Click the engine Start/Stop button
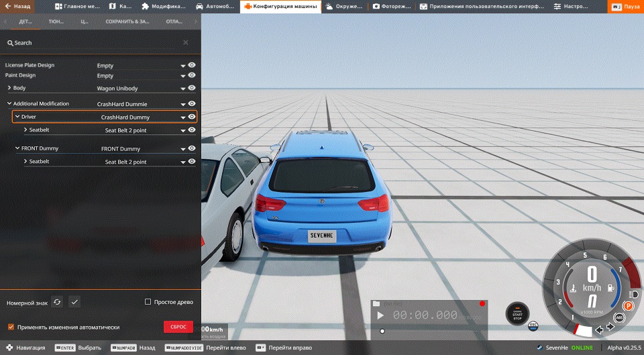644x355 pixels. 517,313
